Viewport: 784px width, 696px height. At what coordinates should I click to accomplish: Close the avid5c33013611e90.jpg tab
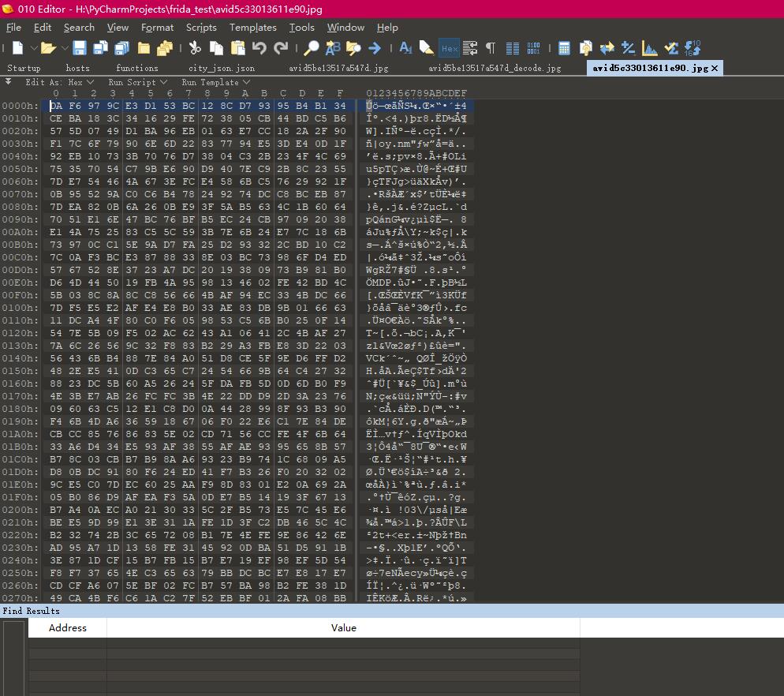coord(715,68)
